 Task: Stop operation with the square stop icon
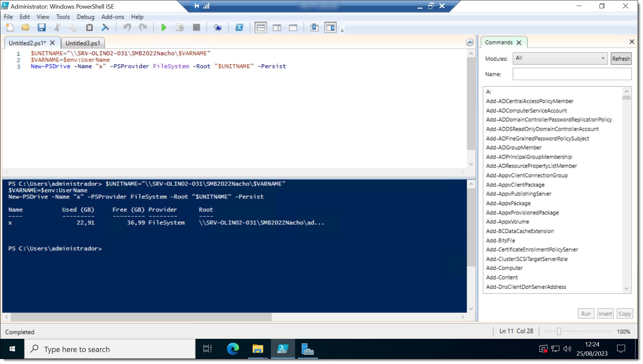point(197,28)
